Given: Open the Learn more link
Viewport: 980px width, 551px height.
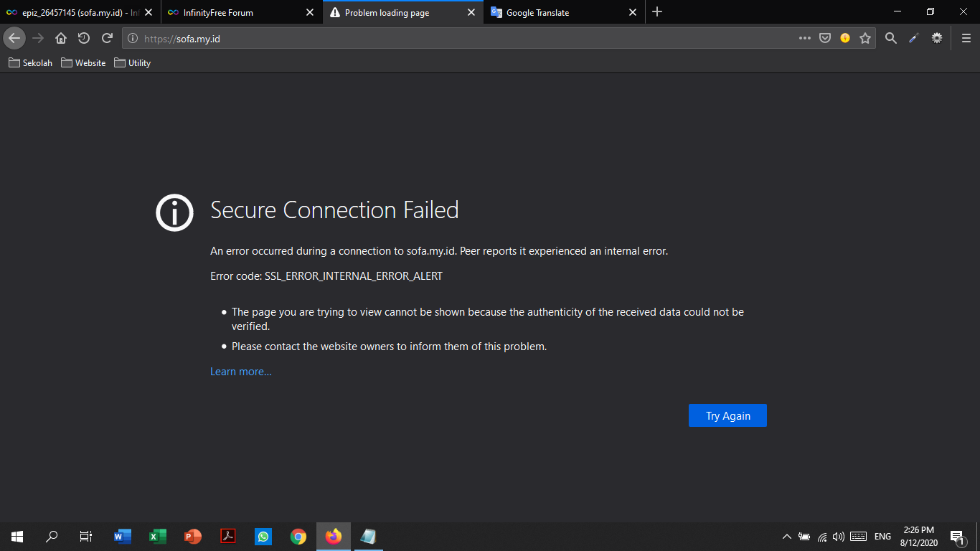Looking at the screenshot, I should point(241,372).
